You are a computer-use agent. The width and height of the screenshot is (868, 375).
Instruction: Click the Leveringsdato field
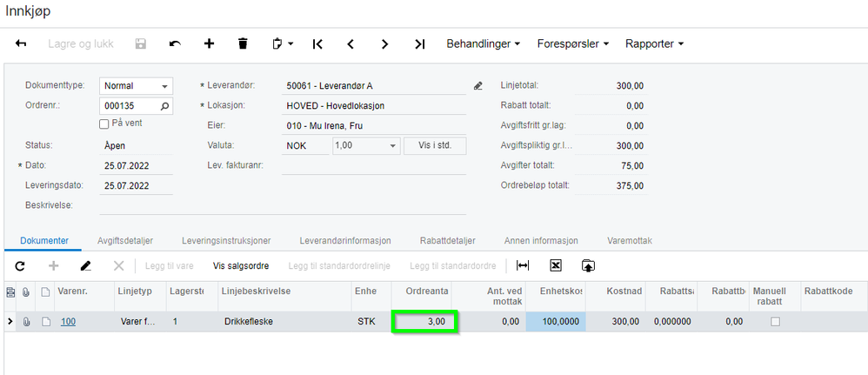click(x=137, y=185)
